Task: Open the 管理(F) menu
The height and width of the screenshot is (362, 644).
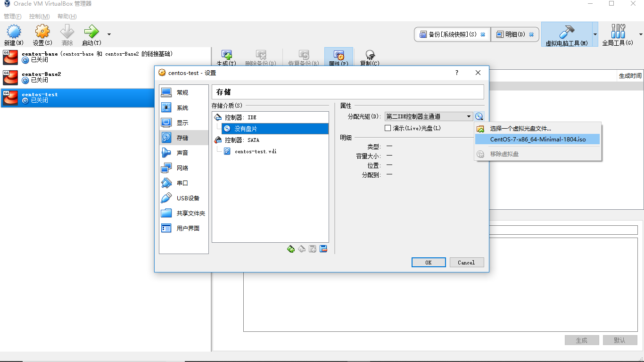Action: tap(13, 16)
